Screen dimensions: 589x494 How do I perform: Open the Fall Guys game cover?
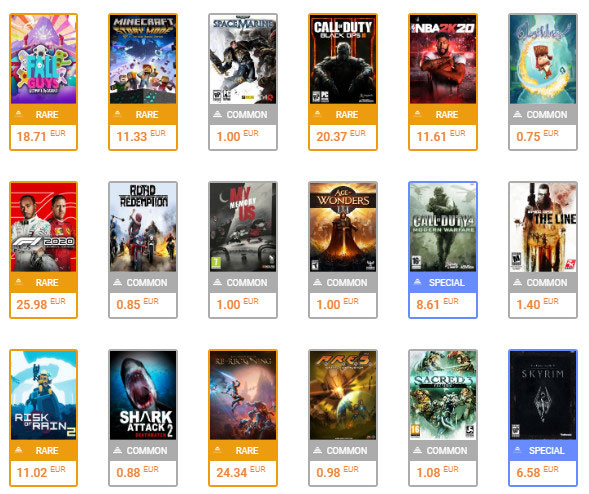[x=44, y=59]
